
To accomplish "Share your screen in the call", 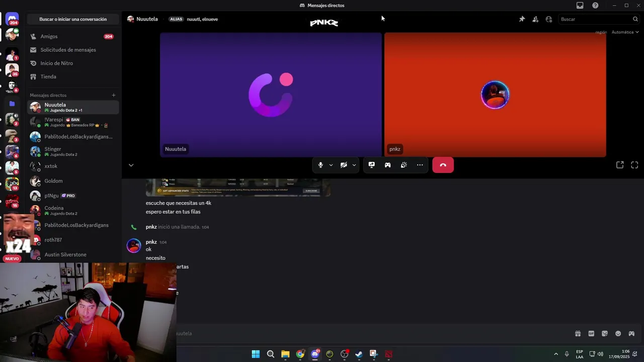I will [x=371, y=165].
